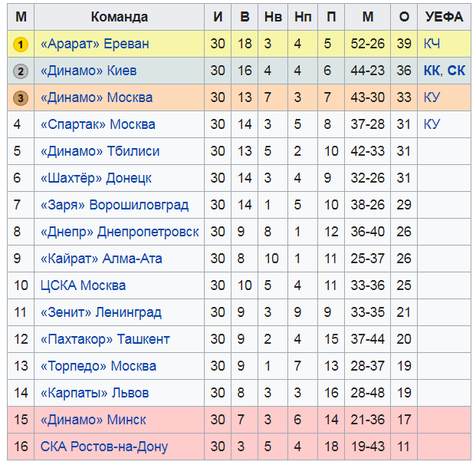Open КУ link in Спартак row

[x=432, y=125]
